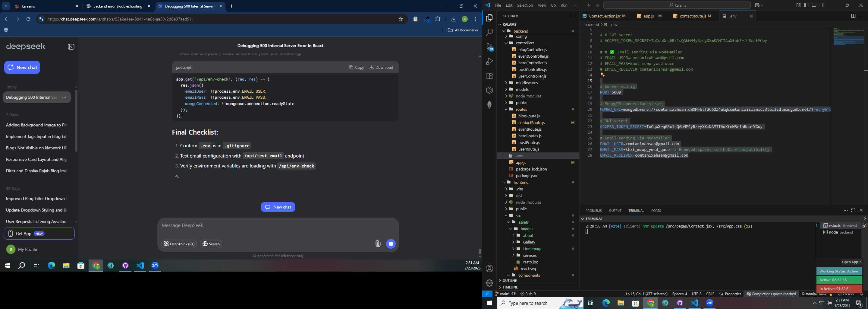Reload the DeepSeek page

click(x=28, y=19)
